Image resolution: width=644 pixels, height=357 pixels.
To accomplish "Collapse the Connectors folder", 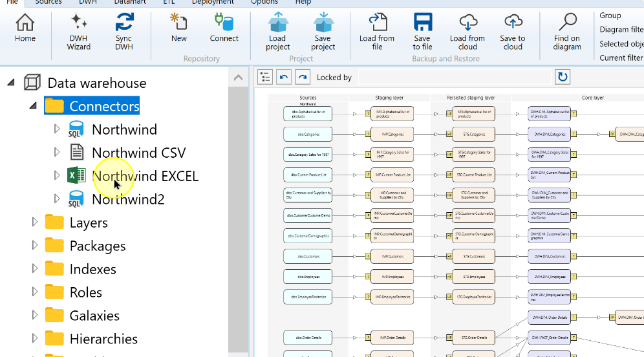I will (33, 106).
